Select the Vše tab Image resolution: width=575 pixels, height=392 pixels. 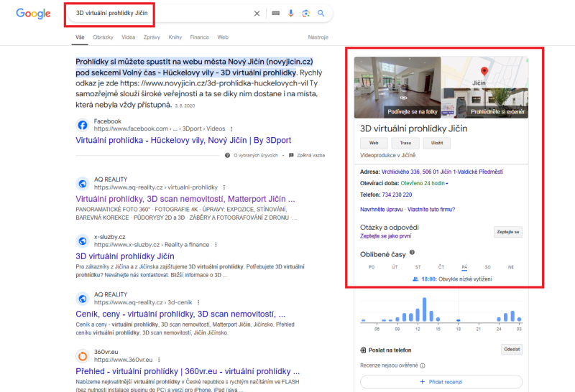click(x=80, y=37)
